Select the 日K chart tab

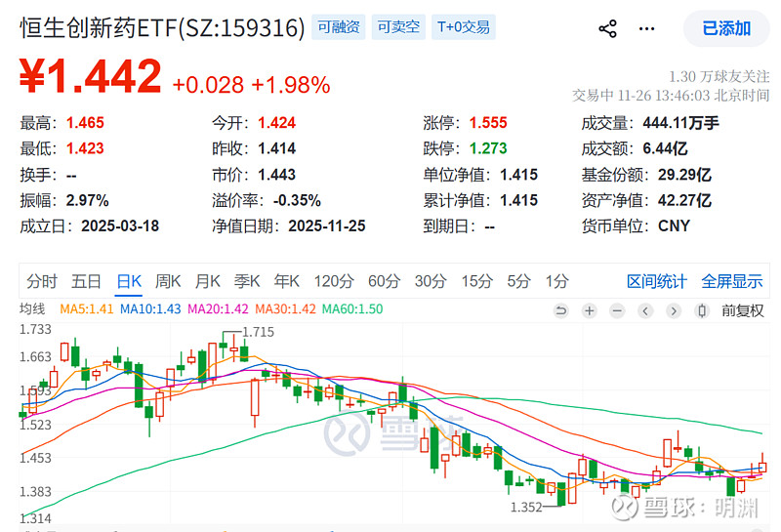(x=129, y=281)
